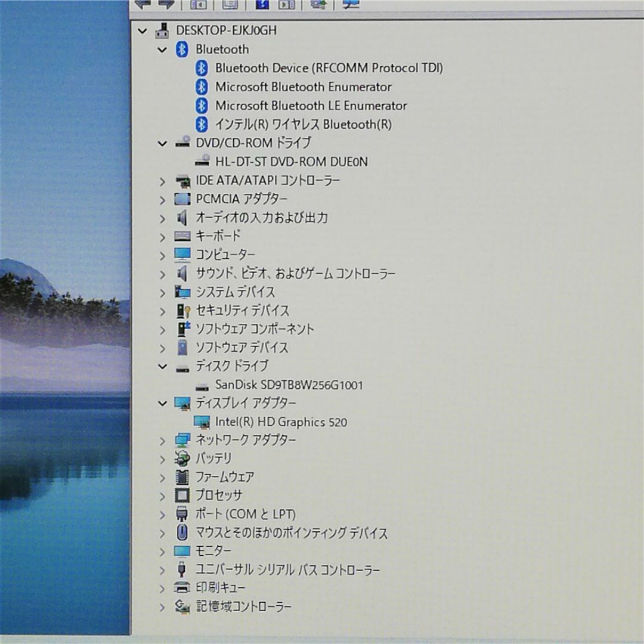Click the IDE ATA/ATAPI controller icon
Viewport: 644px width, 644px height.
click(x=182, y=181)
